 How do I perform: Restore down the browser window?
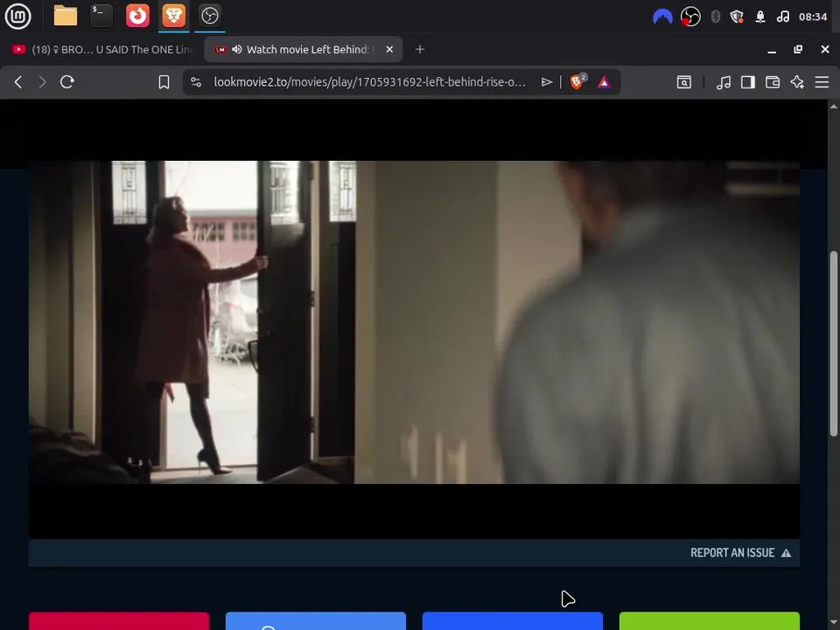798,49
